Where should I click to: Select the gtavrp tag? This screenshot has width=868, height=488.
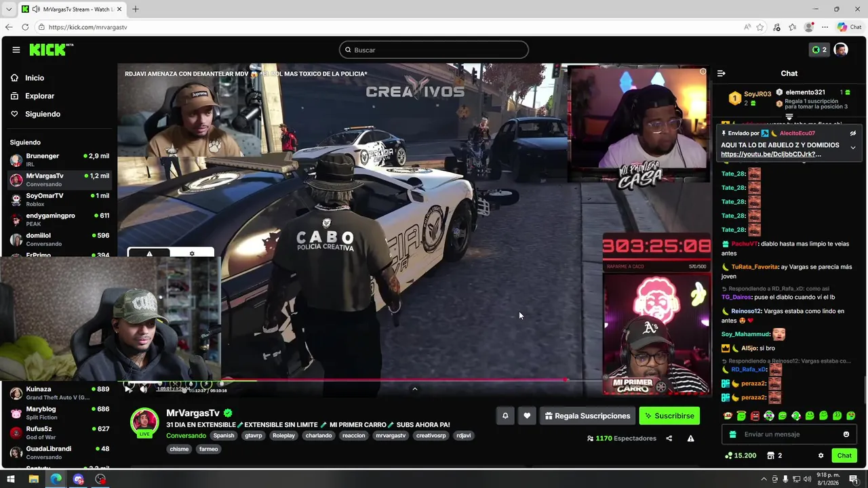254,436
